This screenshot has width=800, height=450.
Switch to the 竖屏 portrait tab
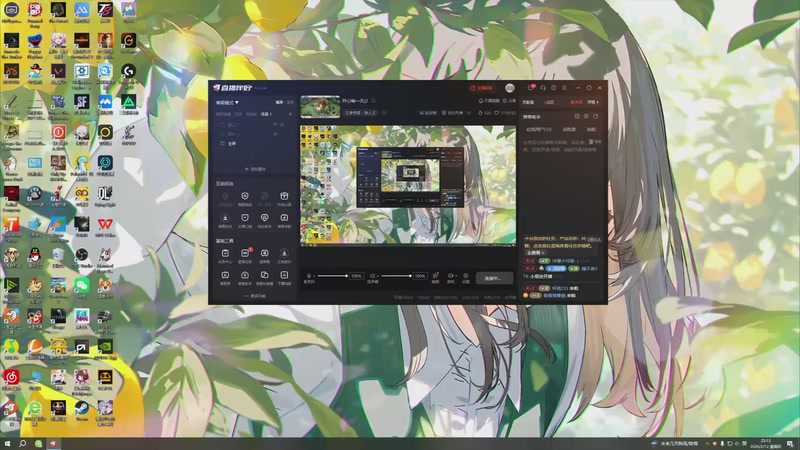click(x=290, y=102)
